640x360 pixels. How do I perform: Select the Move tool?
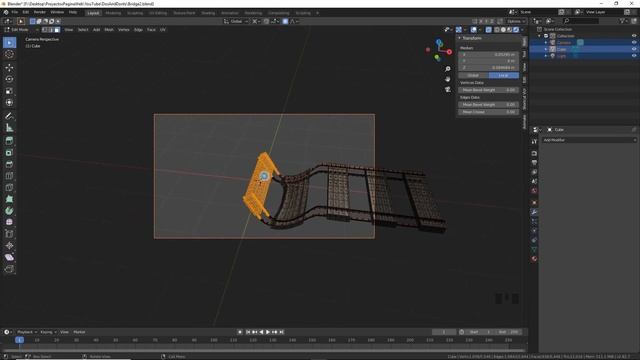(x=9, y=68)
